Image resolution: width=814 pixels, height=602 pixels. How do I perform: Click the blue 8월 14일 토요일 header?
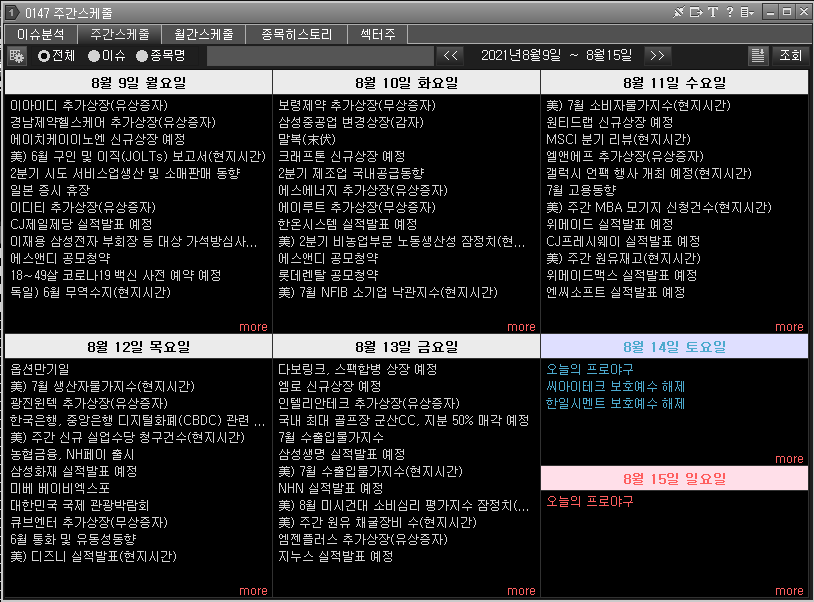pyautogui.click(x=674, y=347)
